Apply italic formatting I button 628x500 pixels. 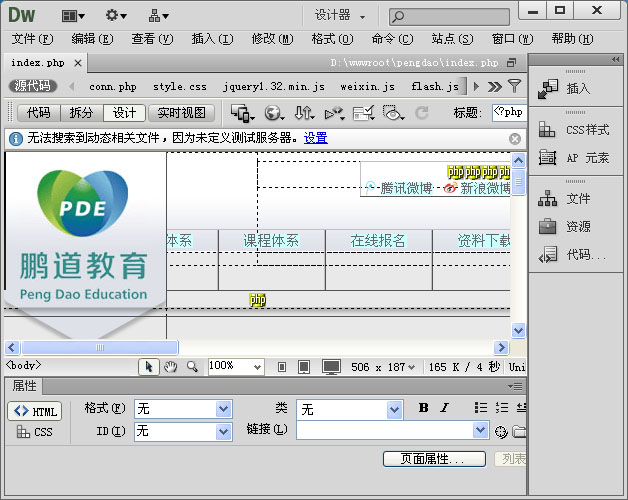click(x=444, y=408)
